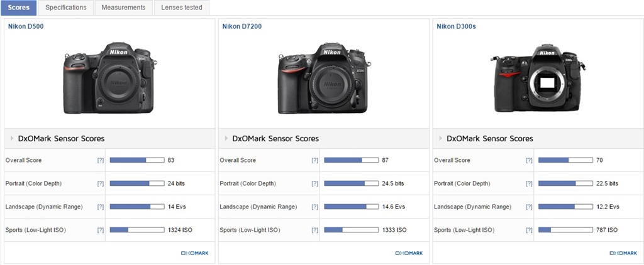This screenshot has height=265, width=644.
Task: Open help [?] for D300s Portrait Color Depth
Action: click(529, 184)
